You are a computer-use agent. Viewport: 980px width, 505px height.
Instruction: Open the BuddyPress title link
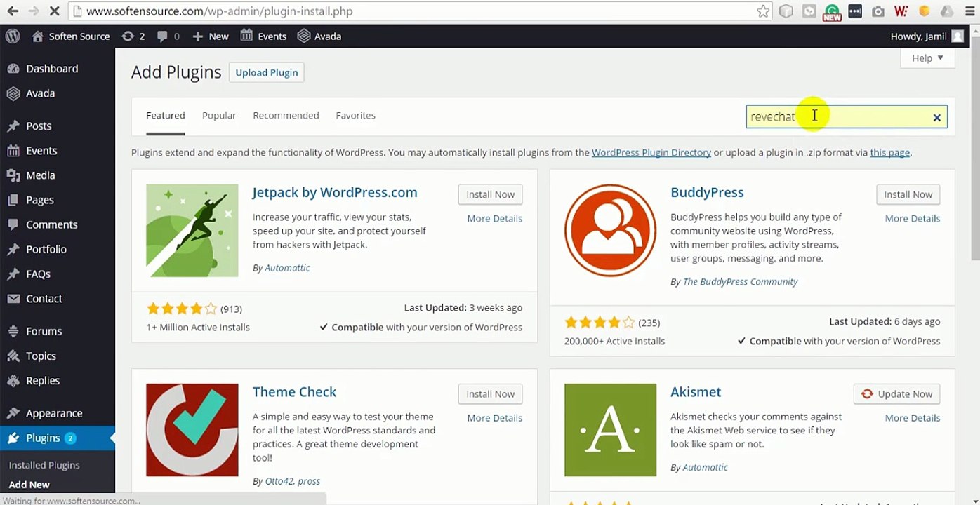707,193
